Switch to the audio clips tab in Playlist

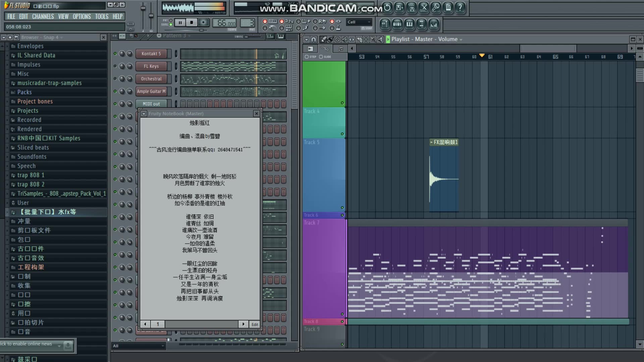310,49
